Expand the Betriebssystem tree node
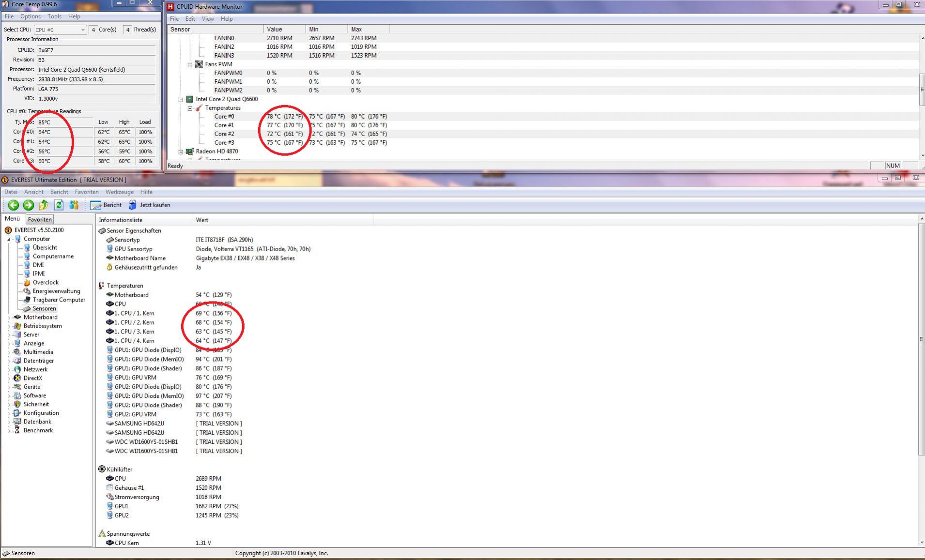 coord(9,327)
